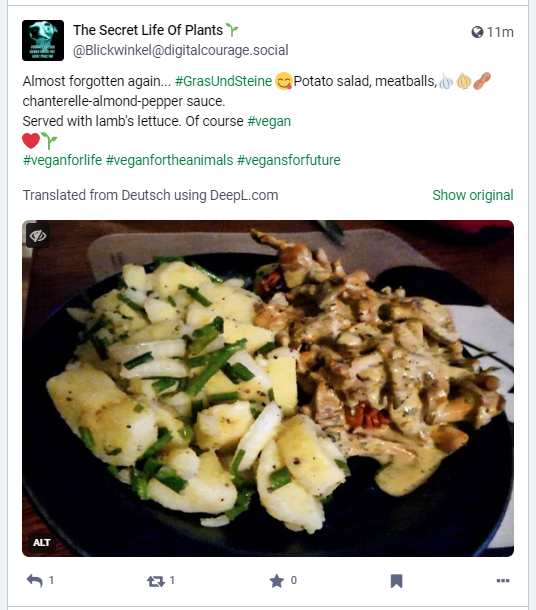
Task: Click the reply count number
Action: 51,580
